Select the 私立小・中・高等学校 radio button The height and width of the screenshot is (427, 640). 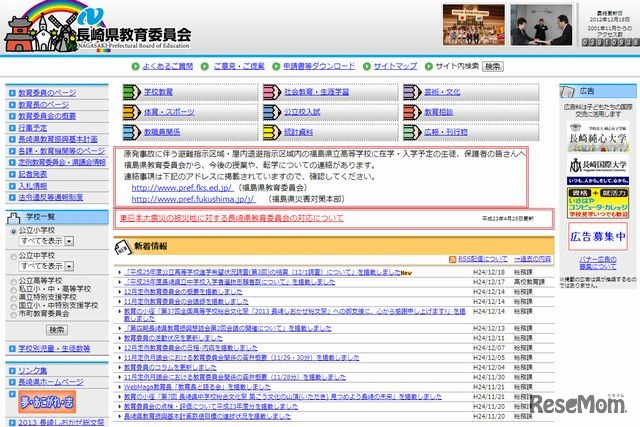[x=14, y=290]
